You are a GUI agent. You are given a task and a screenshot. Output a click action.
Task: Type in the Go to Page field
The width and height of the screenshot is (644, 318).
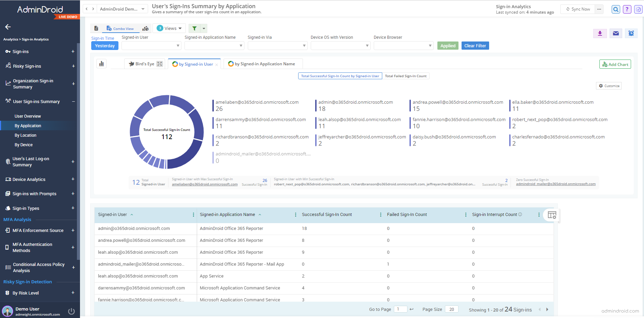coord(400,309)
